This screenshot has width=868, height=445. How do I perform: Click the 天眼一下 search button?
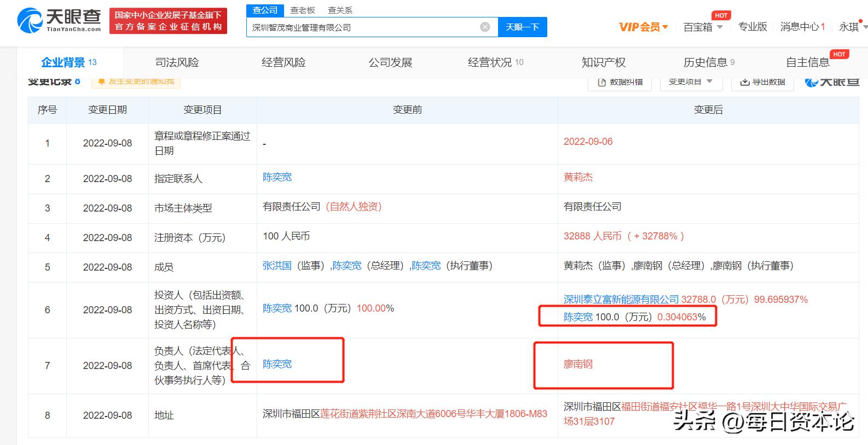[x=522, y=27]
